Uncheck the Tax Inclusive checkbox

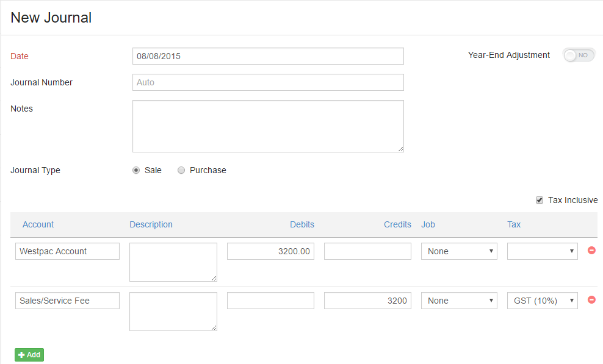pyautogui.click(x=540, y=200)
